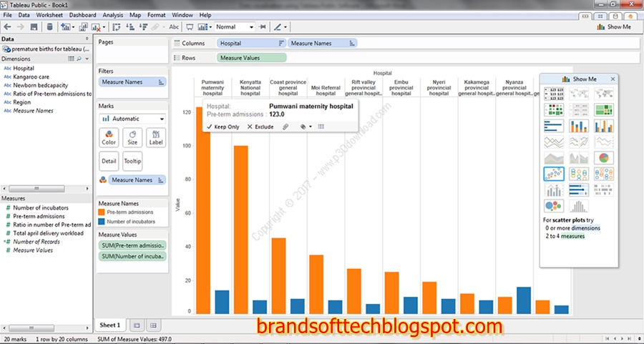Open the Marks type Automatic dropdown
The height and width of the screenshot is (344, 644).
(x=132, y=119)
